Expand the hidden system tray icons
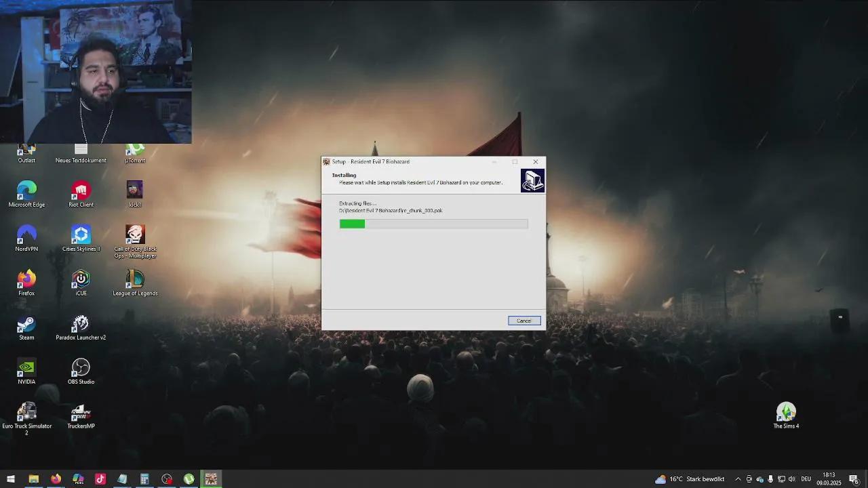Image resolution: width=868 pixels, height=488 pixels. (x=738, y=479)
